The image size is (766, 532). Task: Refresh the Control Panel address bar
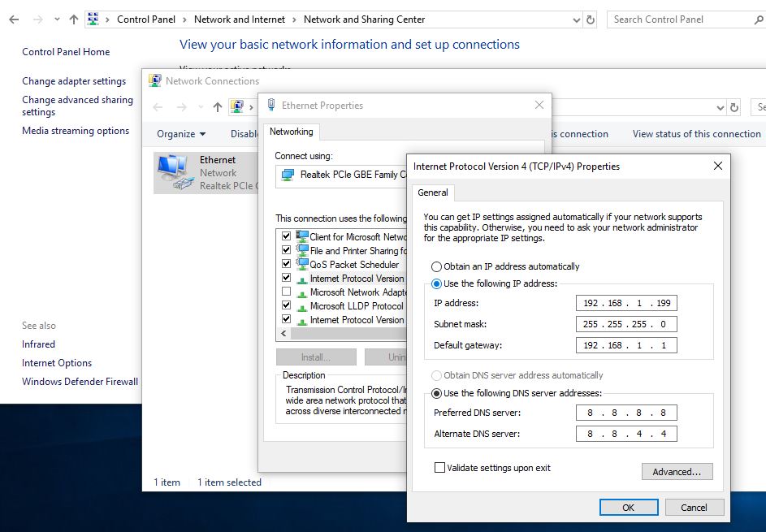click(591, 19)
